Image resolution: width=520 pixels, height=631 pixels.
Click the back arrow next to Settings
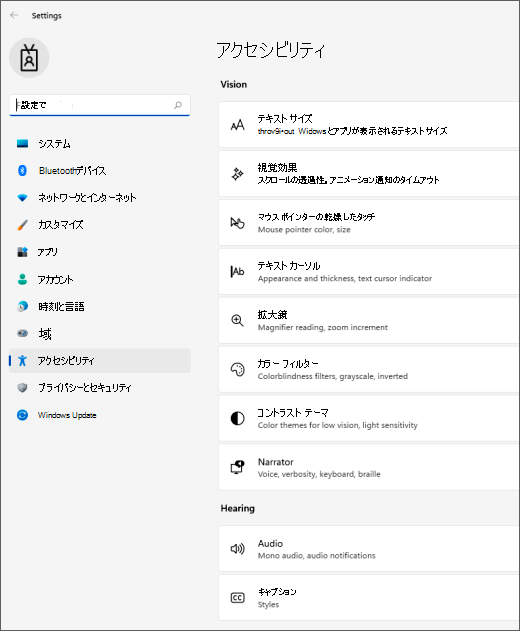pyautogui.click(x=14, y=15)
